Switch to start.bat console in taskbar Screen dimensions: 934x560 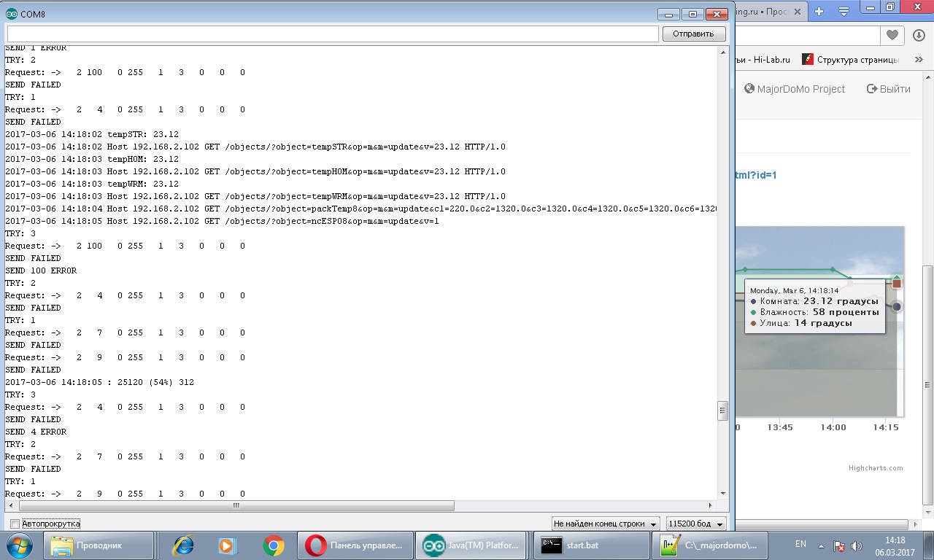(x=592, y=545)
